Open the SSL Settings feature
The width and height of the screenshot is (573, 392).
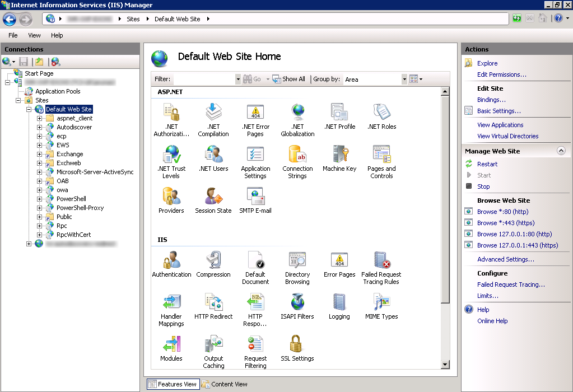click(x=297, y=349)
